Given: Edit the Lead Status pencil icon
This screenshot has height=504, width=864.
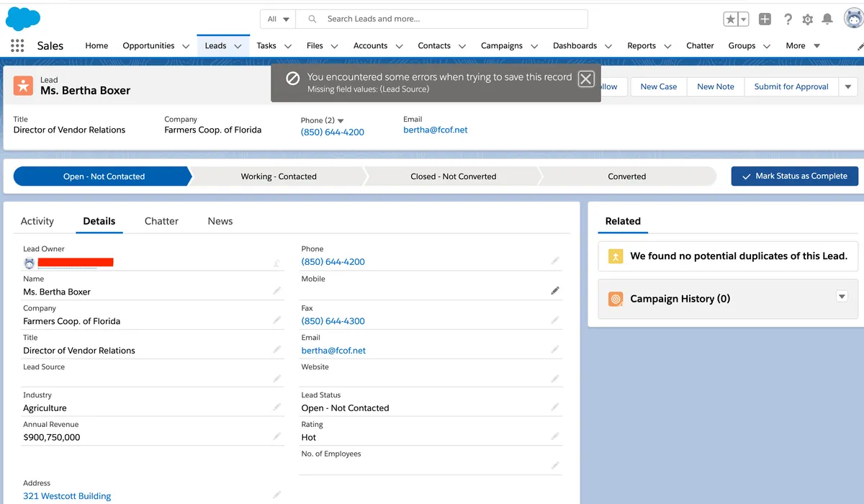Looking at the screenshot, I should pyautogui.click(x=555, y=407).
